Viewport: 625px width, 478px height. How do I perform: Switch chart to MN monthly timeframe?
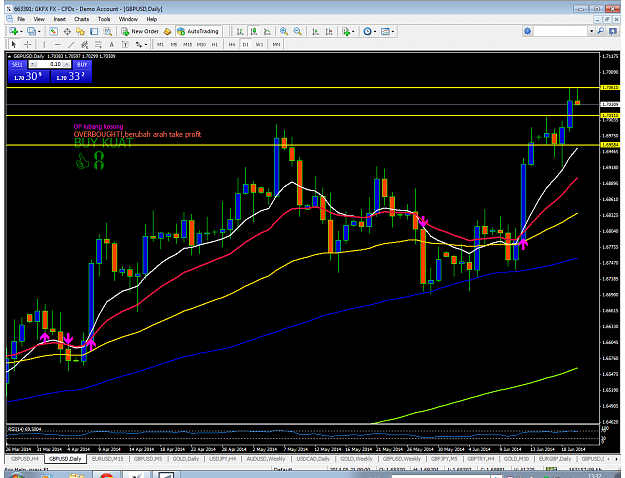(x=276, y=45)
